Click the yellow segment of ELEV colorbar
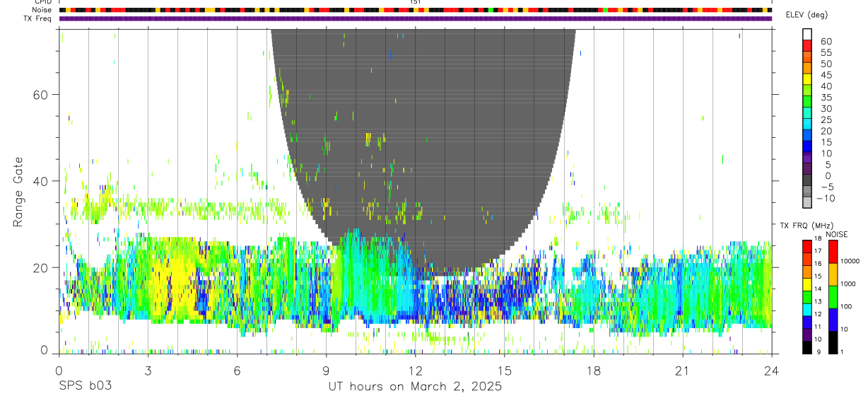 (x=807, y=79)
